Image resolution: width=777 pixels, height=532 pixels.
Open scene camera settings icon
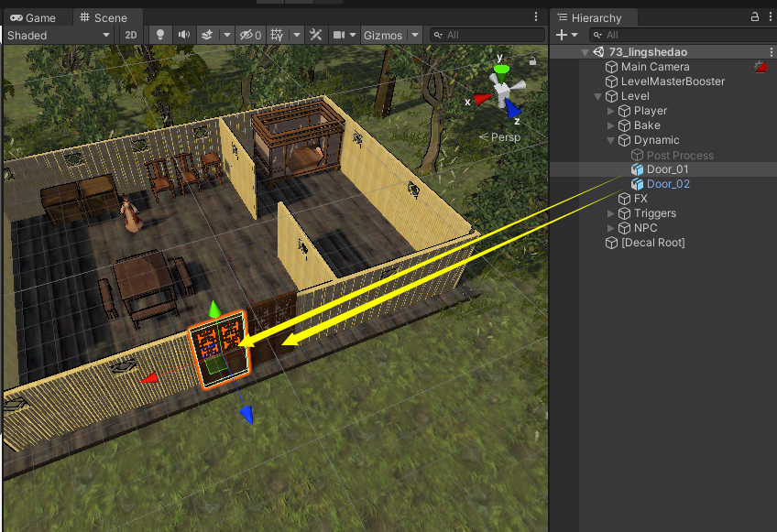(x=339, y=35)
